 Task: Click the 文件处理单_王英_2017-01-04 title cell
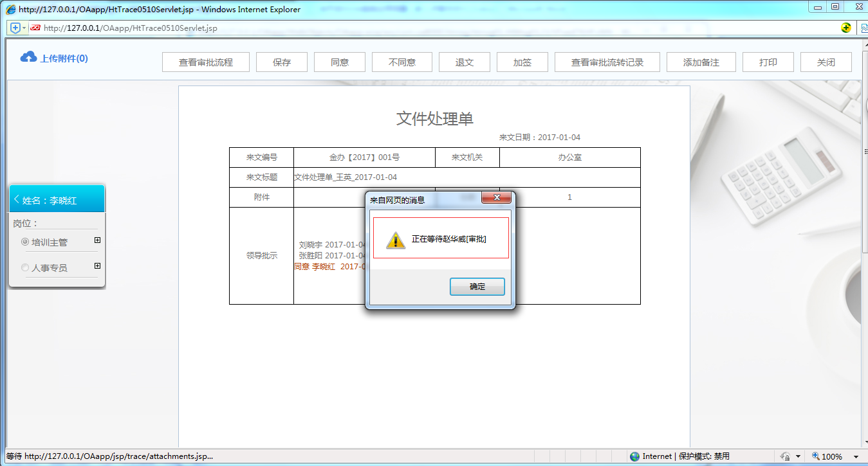(467, 177)
